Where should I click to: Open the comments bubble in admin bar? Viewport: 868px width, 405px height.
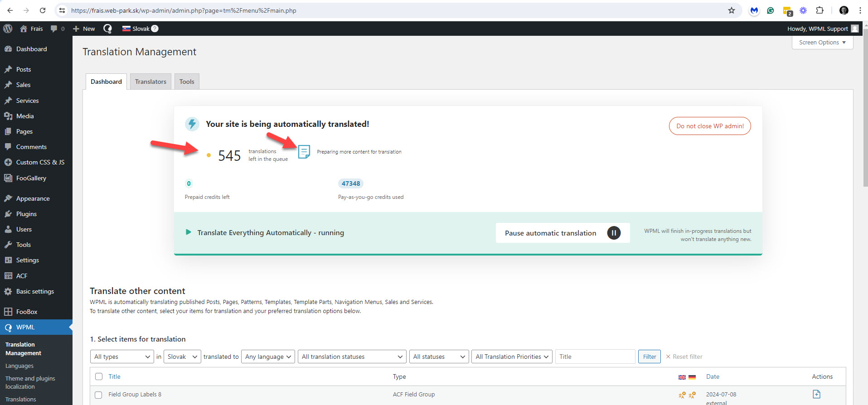[x=58, y=29]
